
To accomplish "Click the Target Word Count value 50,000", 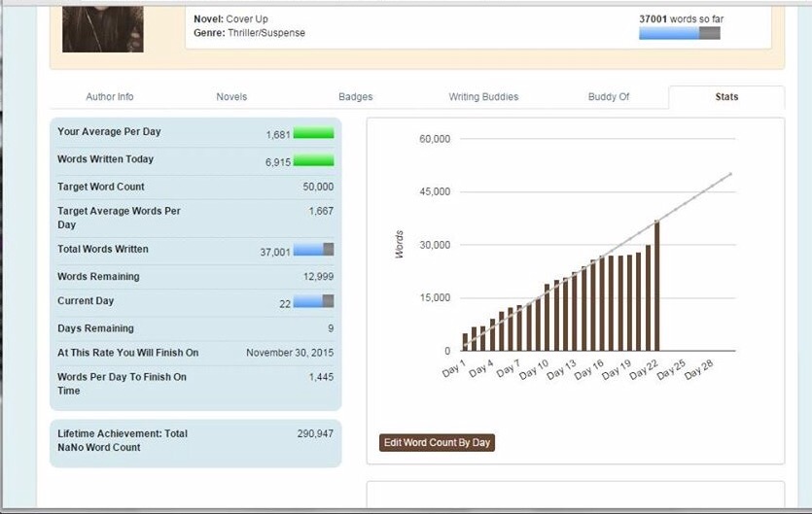I will (318, 187).
